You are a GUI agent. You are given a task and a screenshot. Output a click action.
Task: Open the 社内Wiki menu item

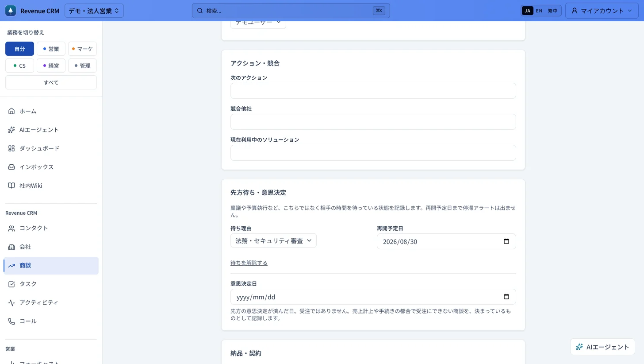coord(51,186)
